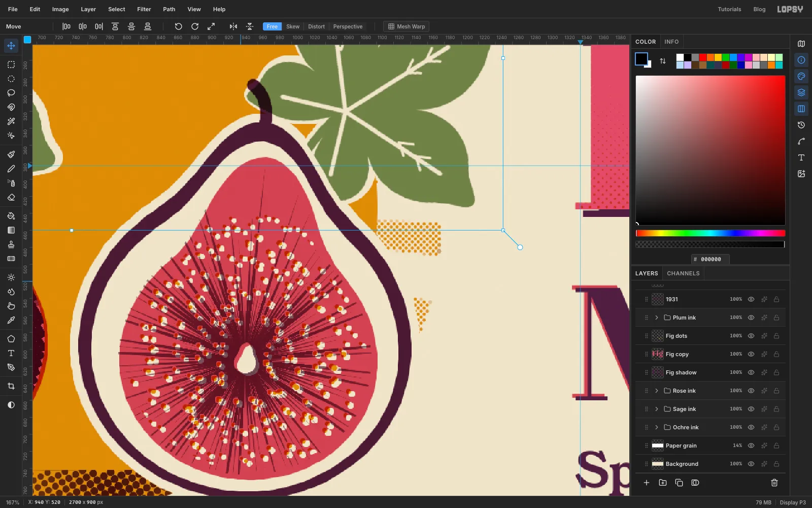Click the align left edges icon
The image size is (812, 508).
[66, 26]
